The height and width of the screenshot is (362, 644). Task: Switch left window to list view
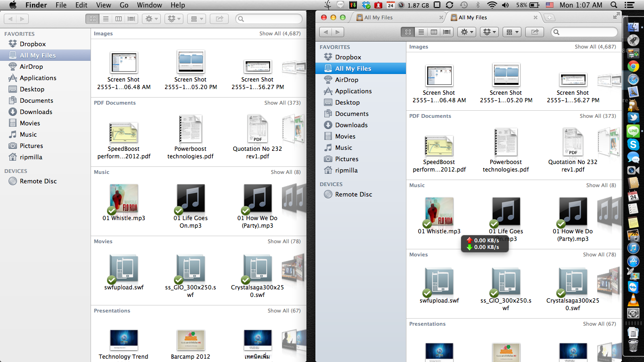pyautogui.click(x=106, y=19)
